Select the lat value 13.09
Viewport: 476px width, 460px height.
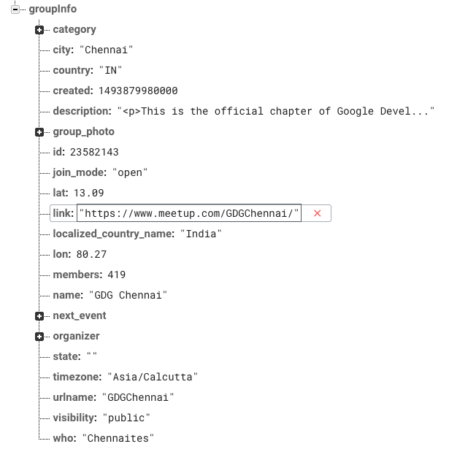pos(89,193)
